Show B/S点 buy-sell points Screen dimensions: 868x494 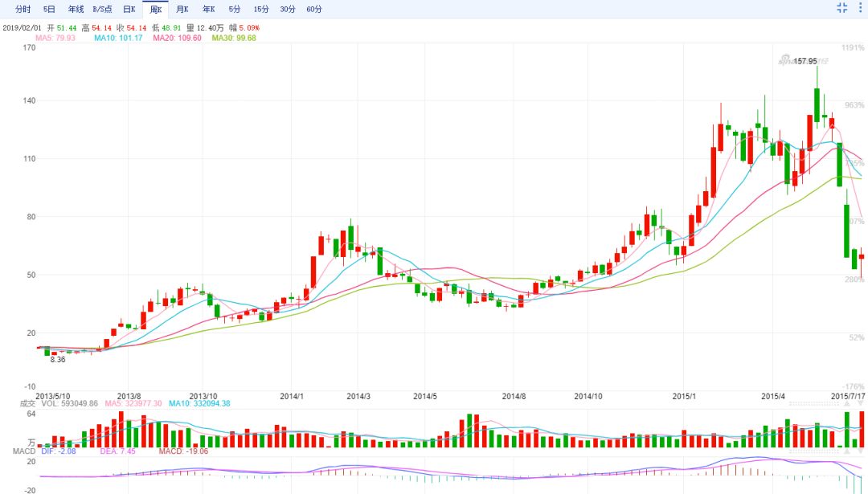coord(102,10)
